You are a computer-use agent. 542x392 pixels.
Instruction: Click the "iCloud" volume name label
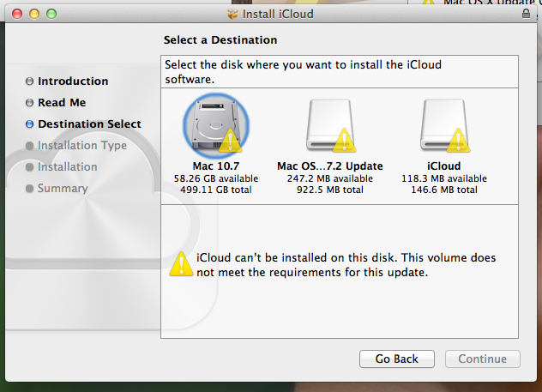(444, 166)
